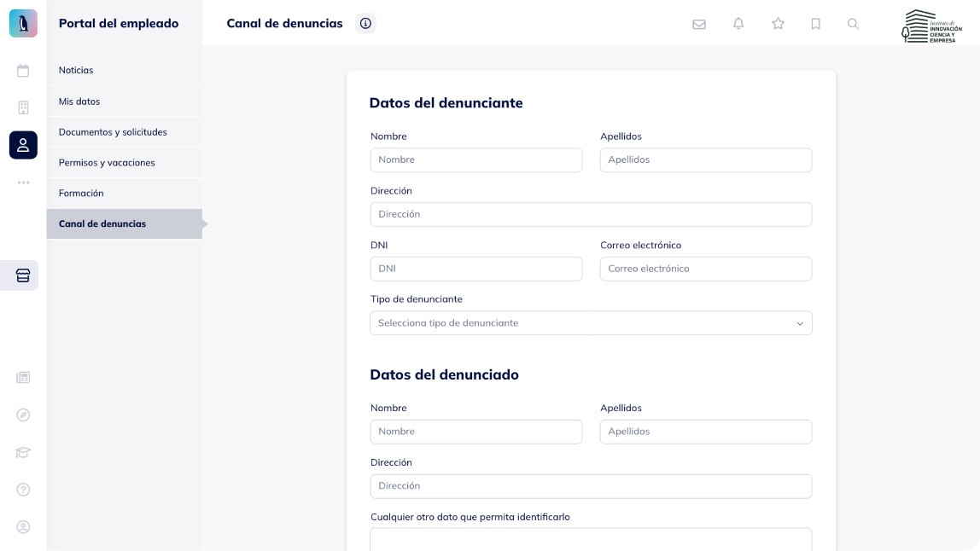Select Noticias in the sidebar menu

click(x=76, y=70)
